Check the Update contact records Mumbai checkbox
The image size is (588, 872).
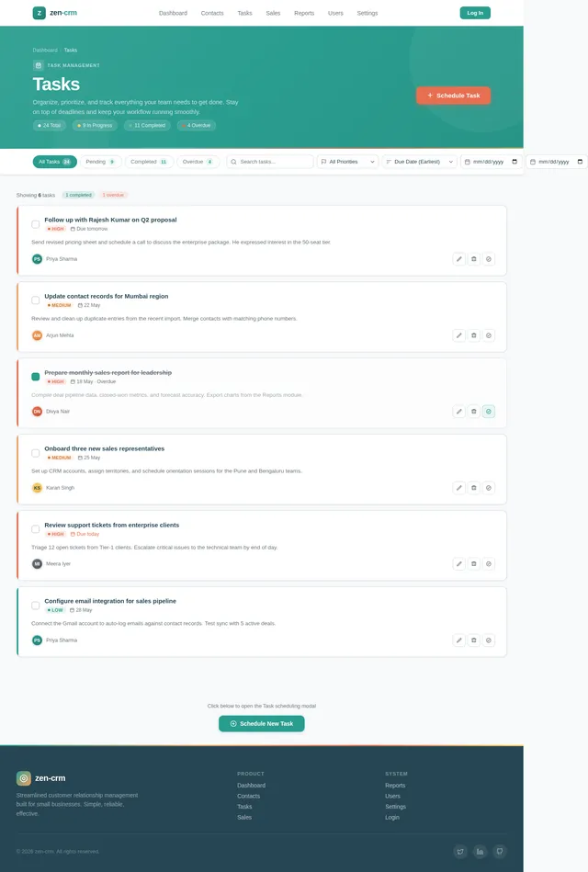point(36,300)
